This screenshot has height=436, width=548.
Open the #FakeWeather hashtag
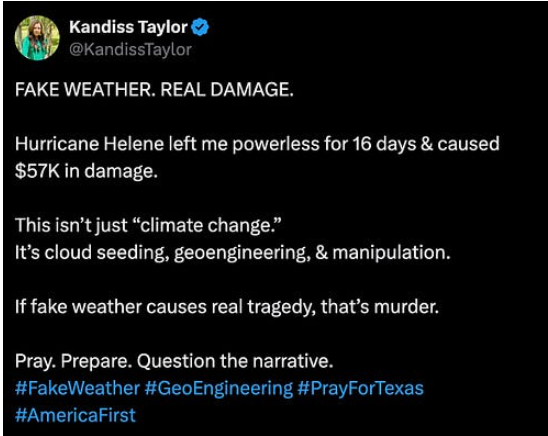click(77, 388)
